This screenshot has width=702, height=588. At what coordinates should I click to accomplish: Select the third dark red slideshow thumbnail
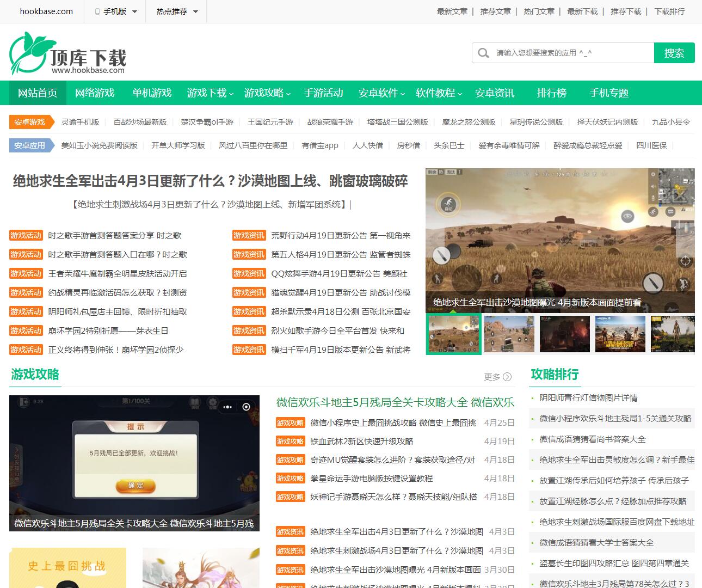[x=565, y=334]
